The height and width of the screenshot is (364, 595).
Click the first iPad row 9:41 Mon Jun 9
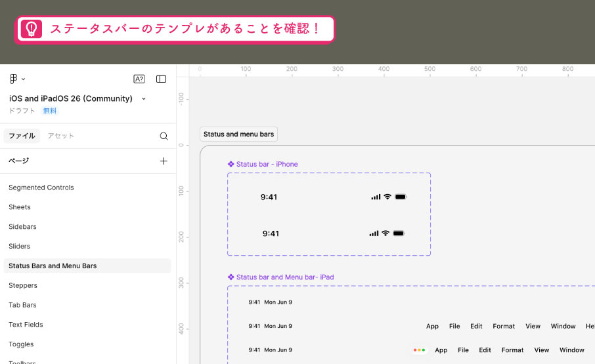coord(270,302)
